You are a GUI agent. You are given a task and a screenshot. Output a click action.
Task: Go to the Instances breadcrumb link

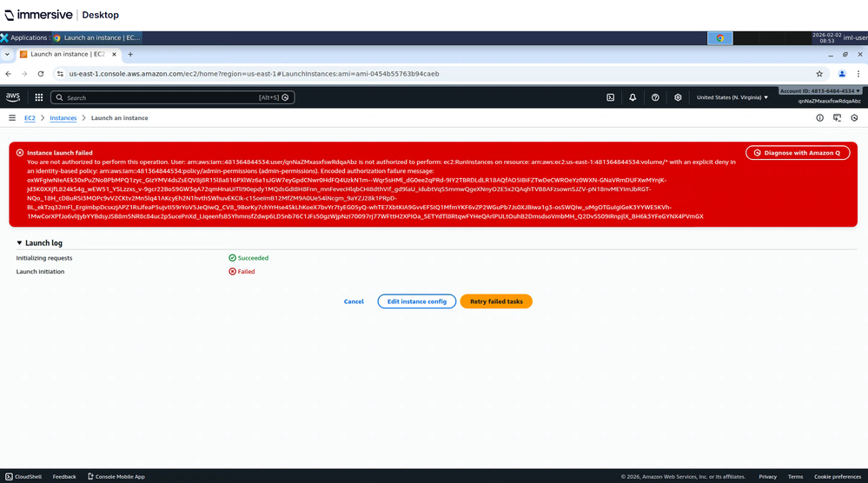tap(63, 118)
